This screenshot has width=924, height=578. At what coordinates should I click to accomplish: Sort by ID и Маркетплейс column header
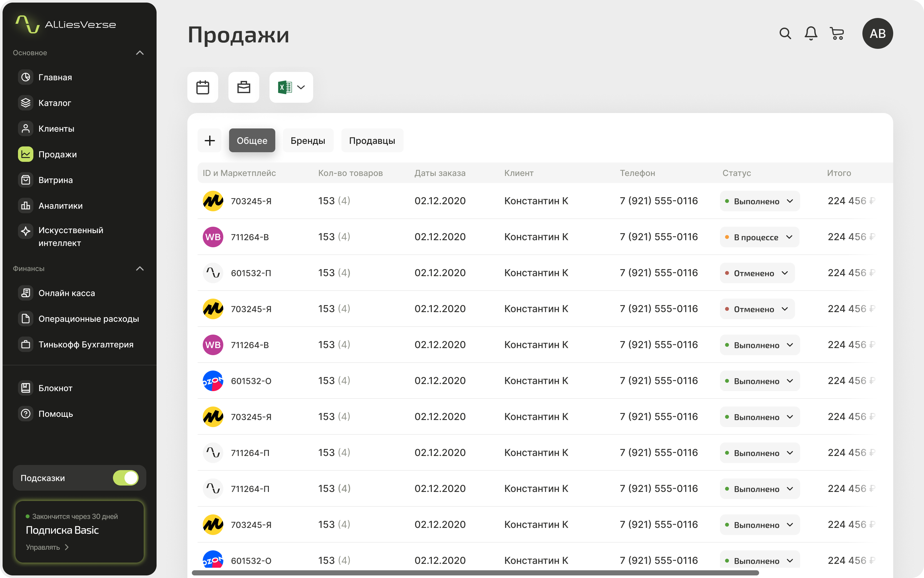(x=239, y=173)
